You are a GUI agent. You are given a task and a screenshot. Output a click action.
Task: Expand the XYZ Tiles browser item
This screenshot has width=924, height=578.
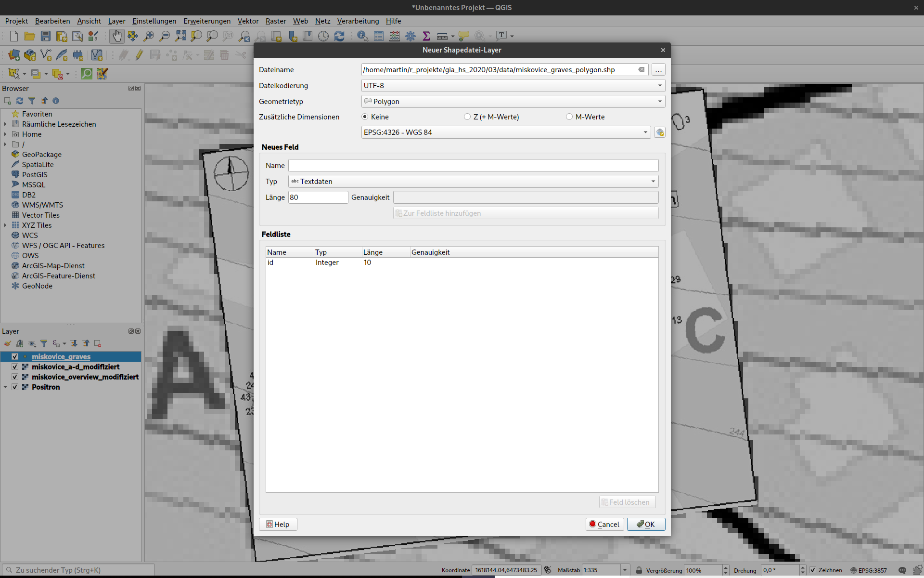(5, 225)
